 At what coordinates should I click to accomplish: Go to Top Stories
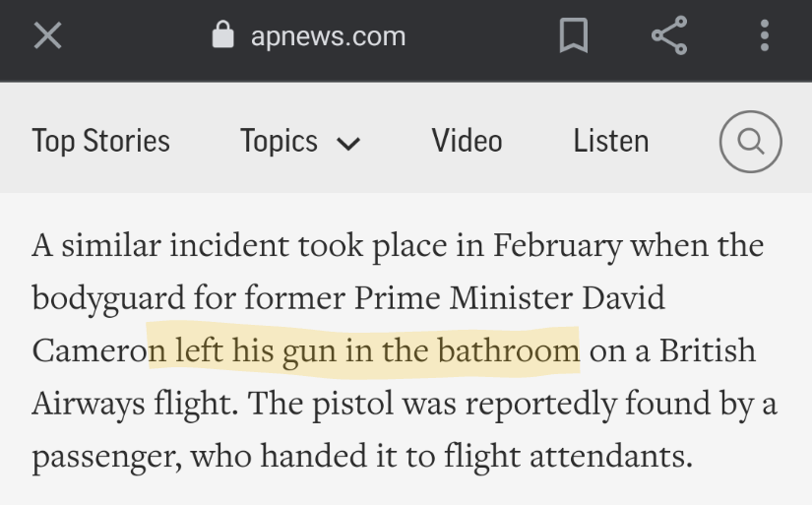click(100, 141)
